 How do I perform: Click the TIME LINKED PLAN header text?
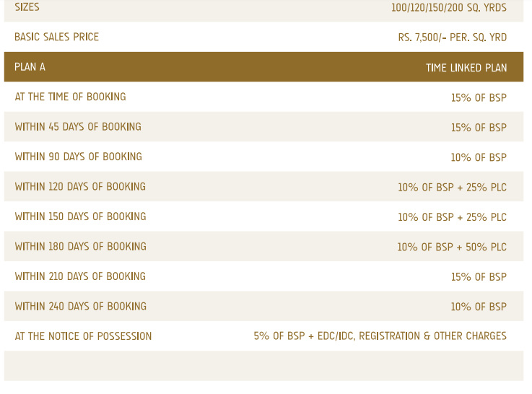click(466, 68)
